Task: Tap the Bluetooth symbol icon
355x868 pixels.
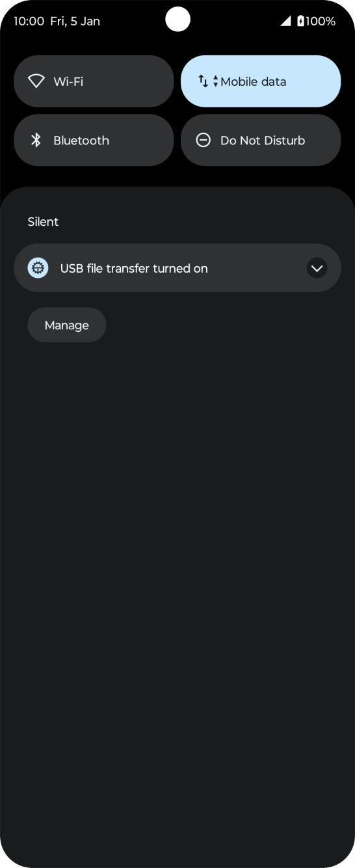Action: point(36,140)
